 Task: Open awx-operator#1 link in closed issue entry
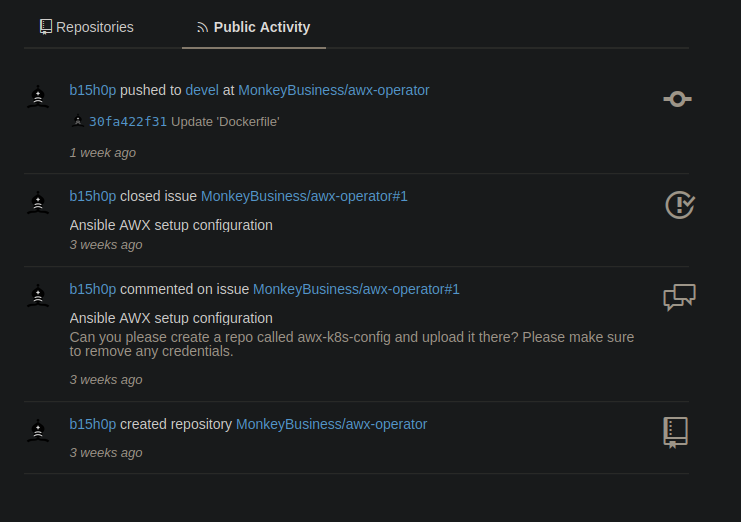[x=304, y=196]
